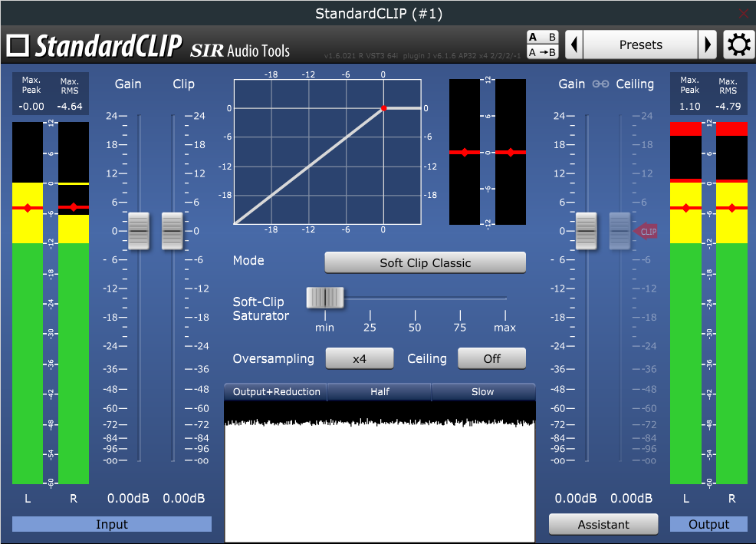Screen dimensions: 756x544
Task: Click the input L level meter
Action: [28, 303]
